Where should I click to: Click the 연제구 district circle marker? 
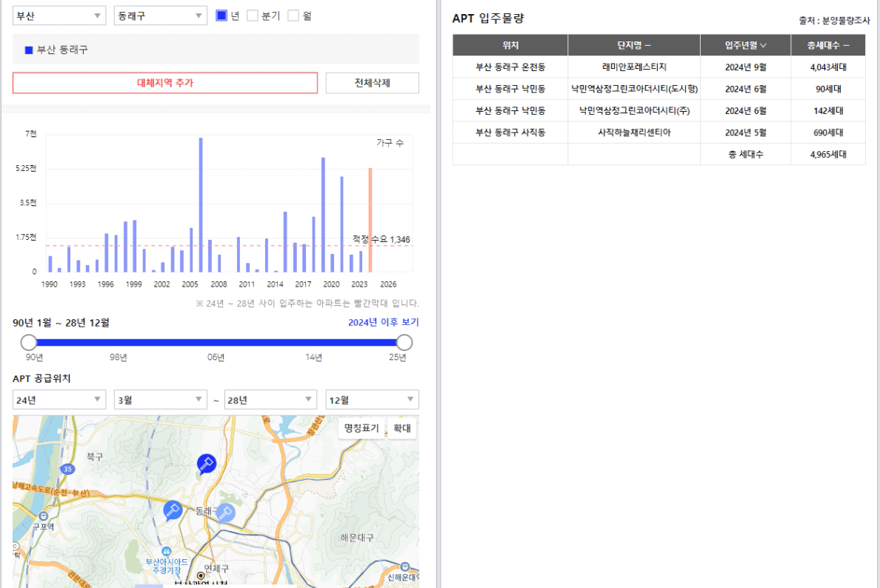coord(200,575)
